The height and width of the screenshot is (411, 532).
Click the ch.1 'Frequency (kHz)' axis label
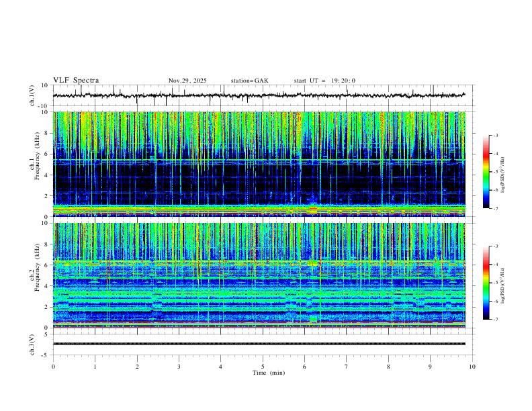pos(37,156)
